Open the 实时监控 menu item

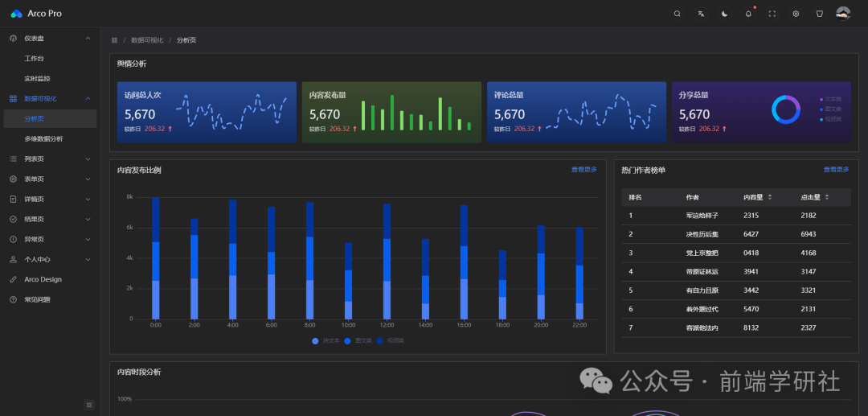50,79
